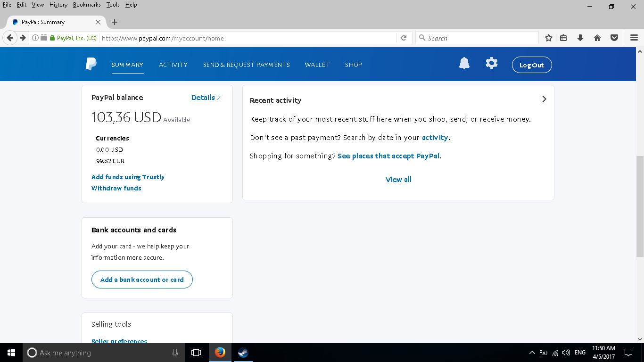Open the History menu

[x=58, y=5]
